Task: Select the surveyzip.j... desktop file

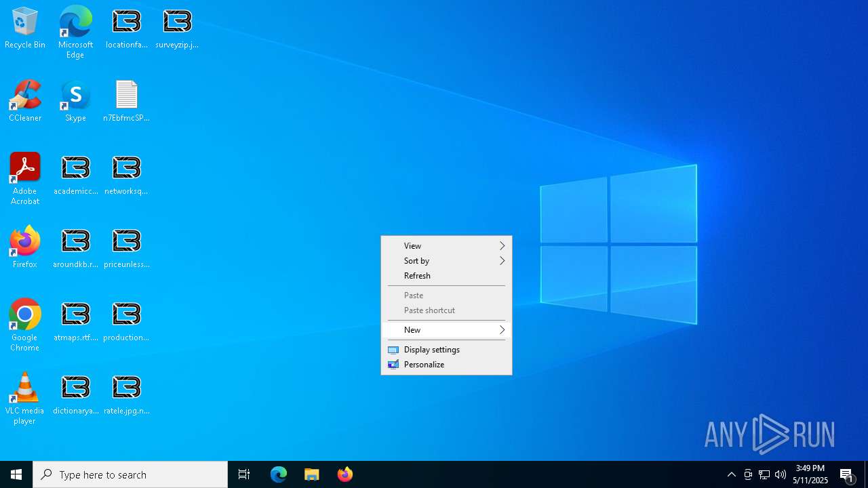Action: (x=177, y=29)
